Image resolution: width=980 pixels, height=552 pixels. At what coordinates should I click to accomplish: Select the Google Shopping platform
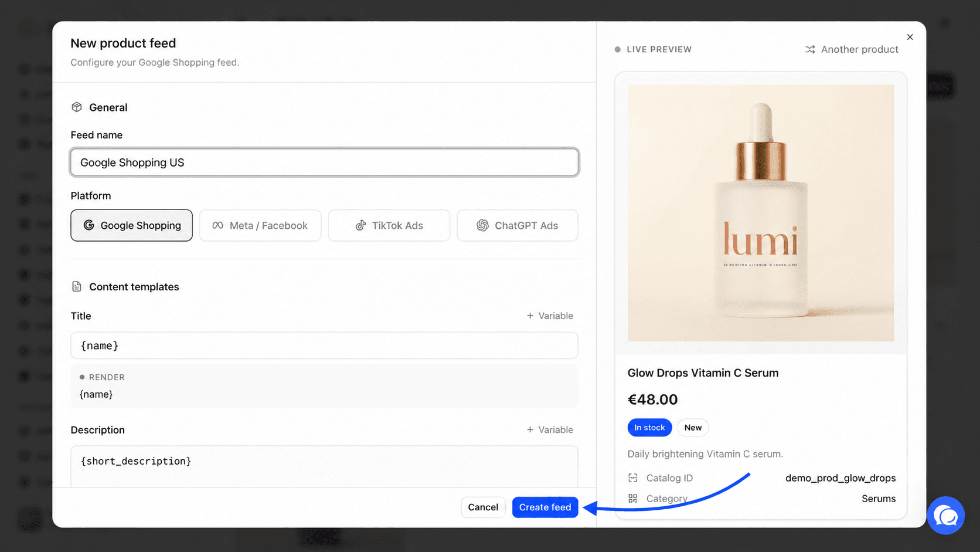click(x=131, y=225)
